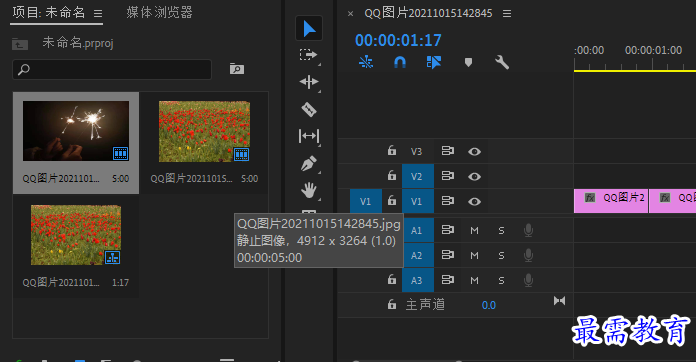
Task: Toggle A3 track targeting
Action: 418,280
